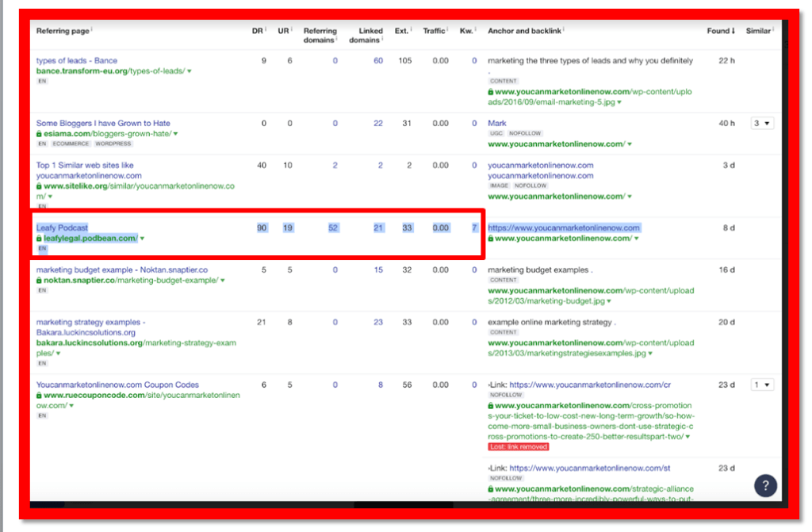This screenshot has width=812, height=532.
Task: Click the 52 referring domains count
Action: (333, 228)
